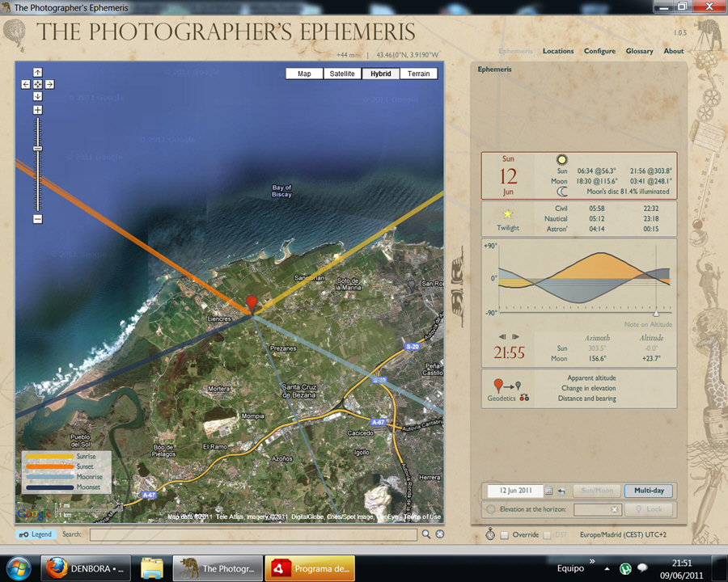Click the swap markers icon beside Geodetics
The height and width of the screenshot is (582, 728).
coord(525,398)
